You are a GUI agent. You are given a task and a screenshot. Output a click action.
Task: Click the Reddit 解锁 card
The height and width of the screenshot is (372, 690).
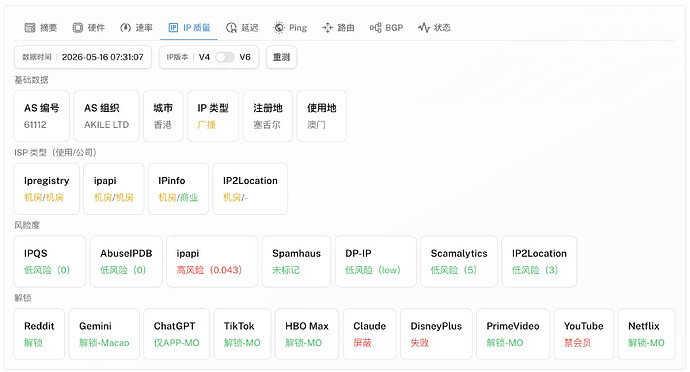tap(39, 334)
